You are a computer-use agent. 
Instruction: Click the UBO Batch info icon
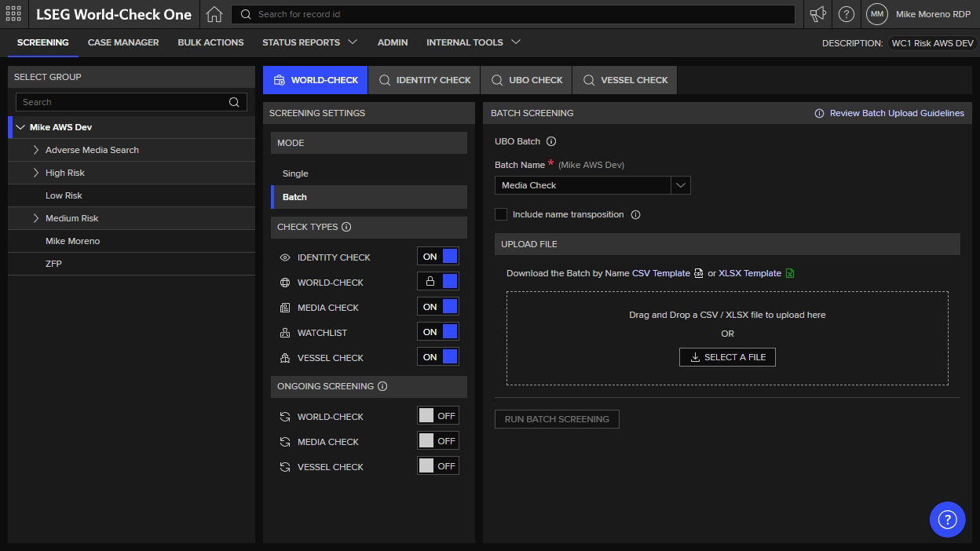pos(551,142)
